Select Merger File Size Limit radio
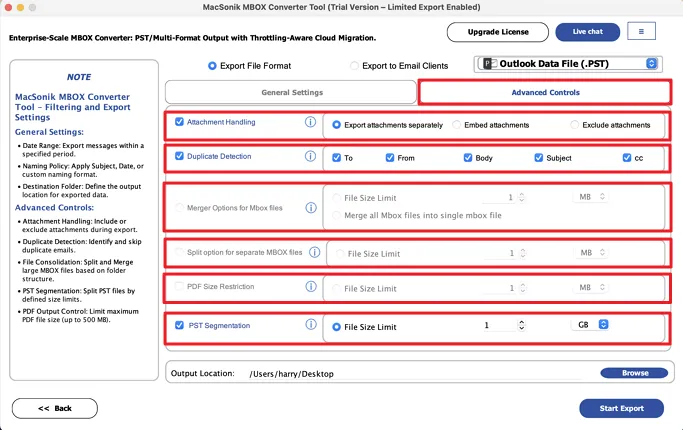Screen dimensions: 683x430 (x=336, y=198)
